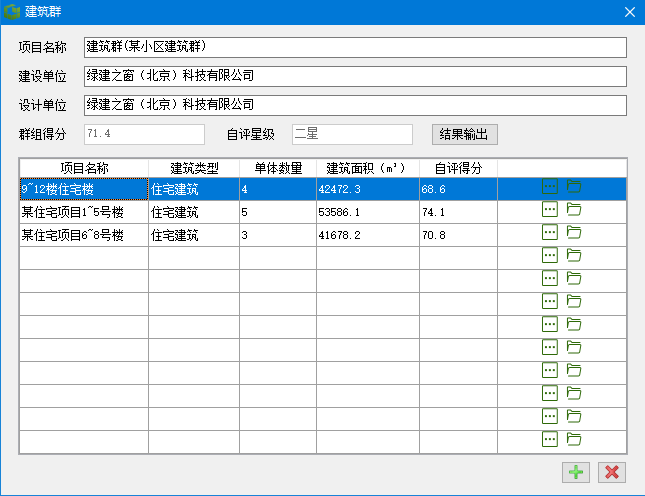645x496 pixels.
Task: Click the 建设单位 input field
Action: 354,76
